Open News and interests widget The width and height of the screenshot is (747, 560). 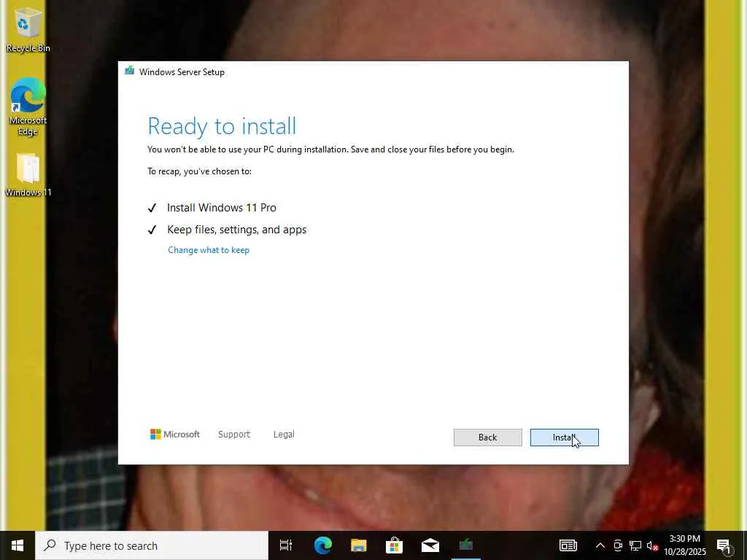pyautogui.click(x=568, y=545)
